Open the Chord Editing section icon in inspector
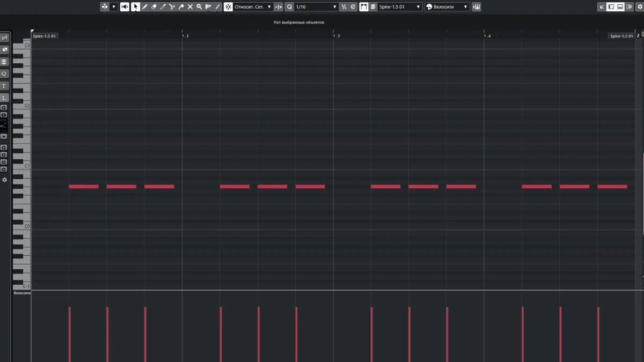This screenshot has width=644, height=362. point(4,62)
